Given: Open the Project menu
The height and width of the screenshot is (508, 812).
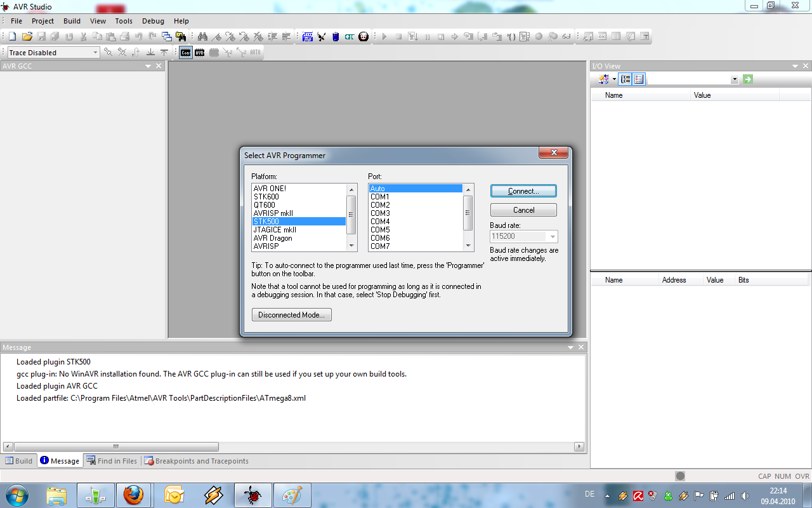Looking at the screenshot, I should [x=43, y=21].
